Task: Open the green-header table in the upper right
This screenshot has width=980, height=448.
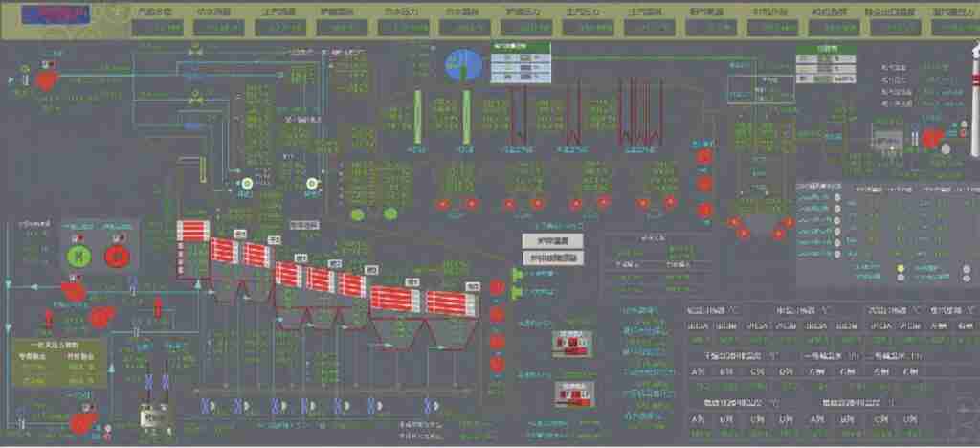Action: pos(826,64)
